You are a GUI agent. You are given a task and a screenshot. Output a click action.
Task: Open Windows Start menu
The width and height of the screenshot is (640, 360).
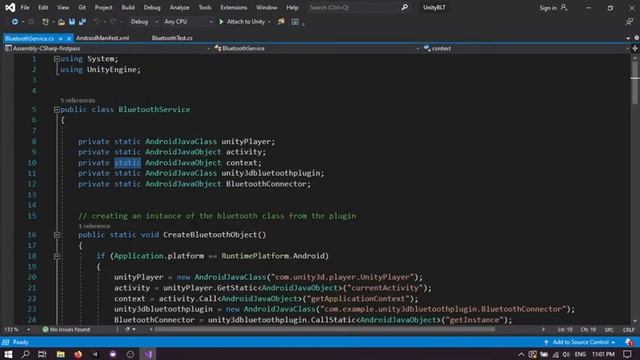click(8, 354)
